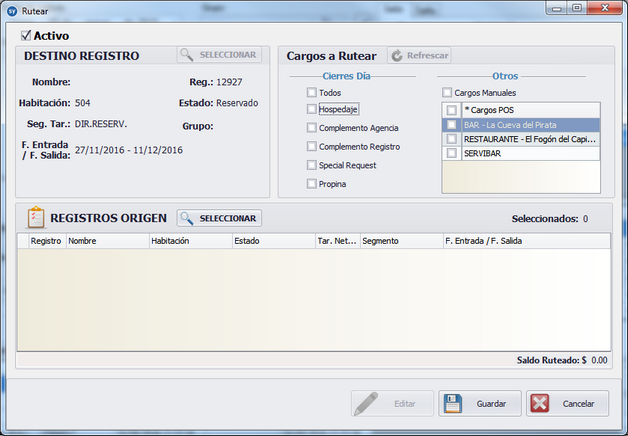
Task: Sort by the Segmento column header
Action: [x=402, y=241]
